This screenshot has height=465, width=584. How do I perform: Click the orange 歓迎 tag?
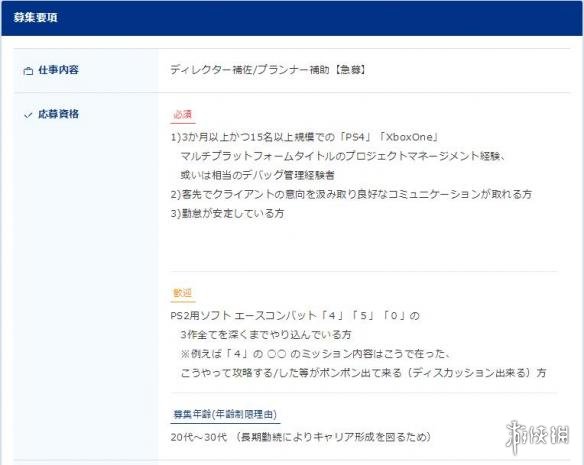[182, 293]
